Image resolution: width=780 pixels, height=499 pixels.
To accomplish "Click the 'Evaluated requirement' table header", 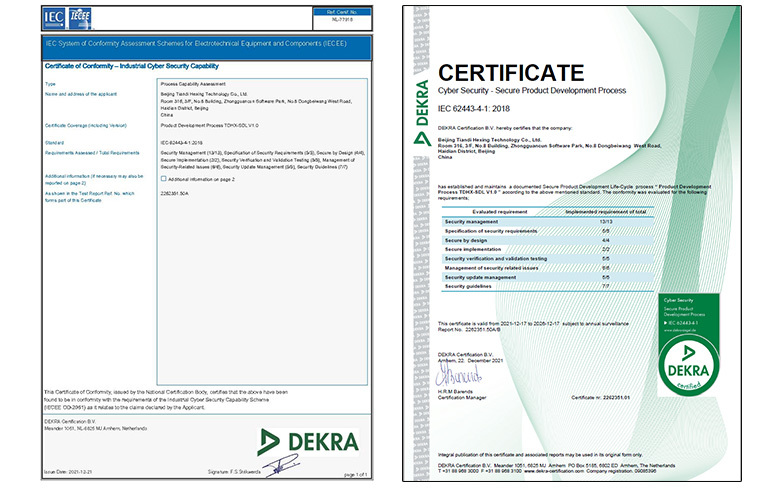I will (x=499, y=212).
